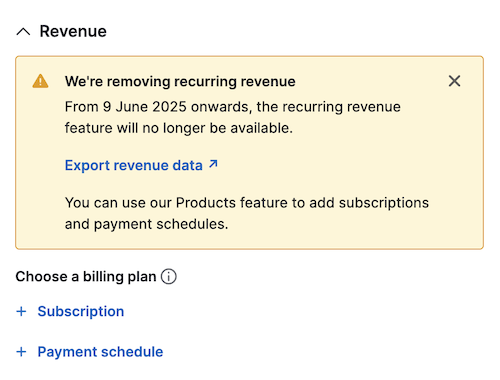Image resolution: width=500 pixels, height=380 pixels.
Task: Click the "Choose a billing plan" label
Action: pos(86,277)
